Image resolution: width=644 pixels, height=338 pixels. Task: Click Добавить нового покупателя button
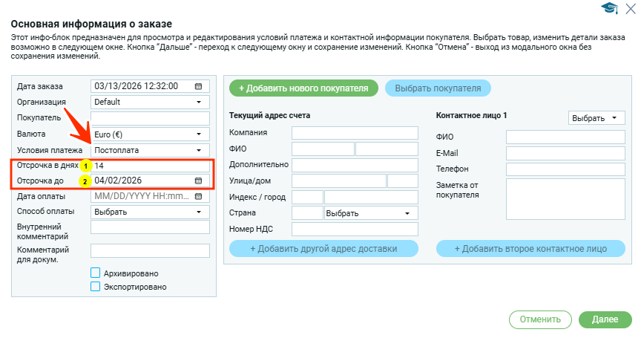pyautogui.click(x=303, y=88)
